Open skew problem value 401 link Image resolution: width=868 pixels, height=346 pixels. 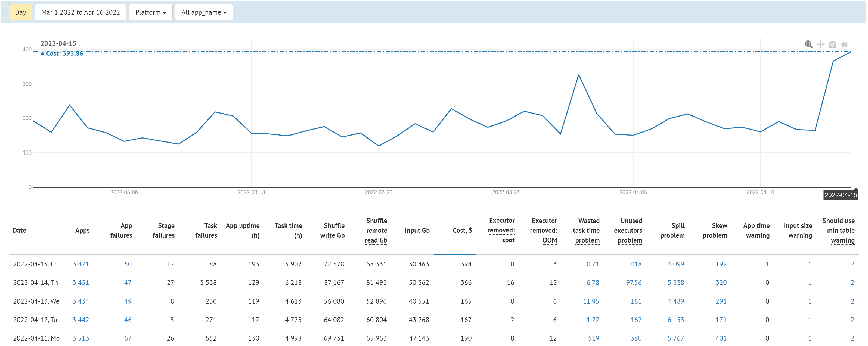[x=721, y=338]
